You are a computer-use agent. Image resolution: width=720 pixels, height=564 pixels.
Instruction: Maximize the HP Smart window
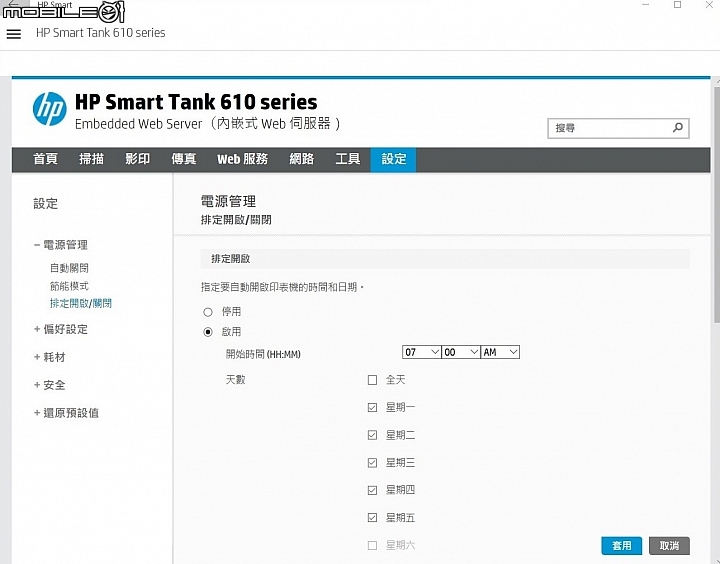pos(677,5)
